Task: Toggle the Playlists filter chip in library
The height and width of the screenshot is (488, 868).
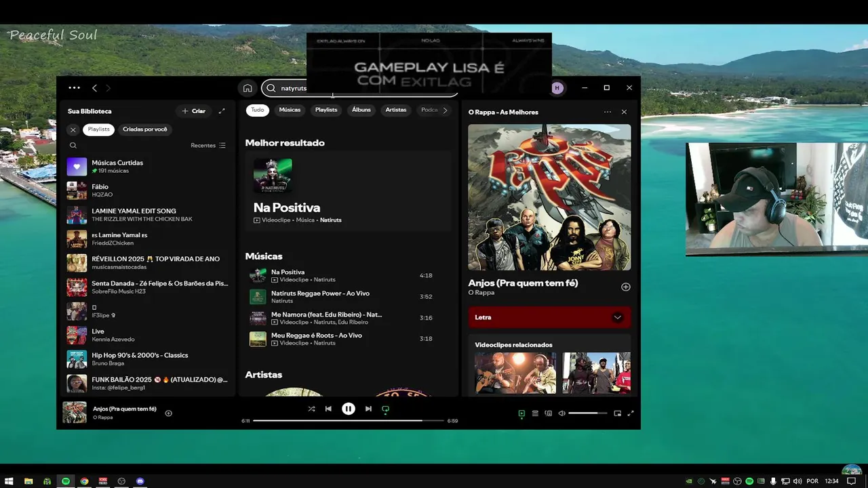Action: (x=98, y=129)
